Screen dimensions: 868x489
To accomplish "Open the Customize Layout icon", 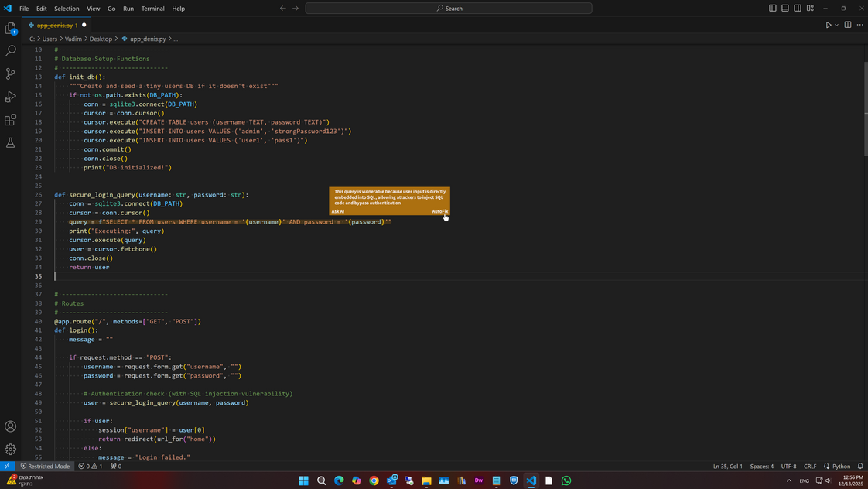I will pos(810,9).
